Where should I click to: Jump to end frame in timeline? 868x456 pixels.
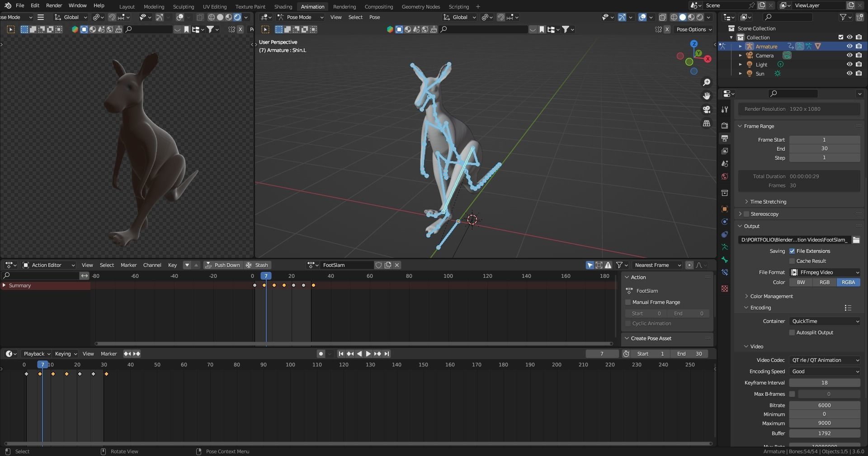point(387,354)
